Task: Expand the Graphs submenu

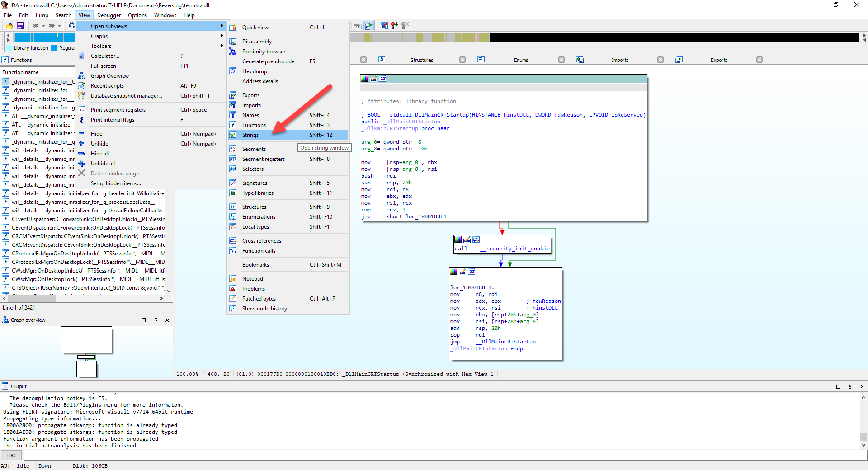Action: pyautogui.click(x=99, y=36)
